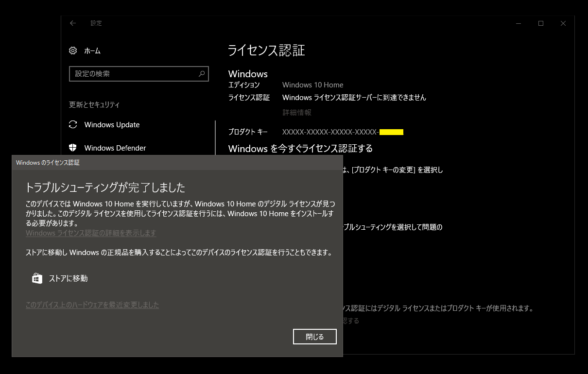Click the エディション label
The image size is (588, 374).
click(x=244, y=85)
